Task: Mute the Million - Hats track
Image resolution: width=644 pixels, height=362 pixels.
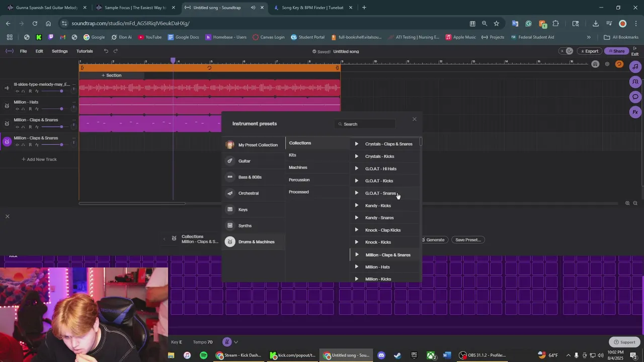Action: pos(17,109)
